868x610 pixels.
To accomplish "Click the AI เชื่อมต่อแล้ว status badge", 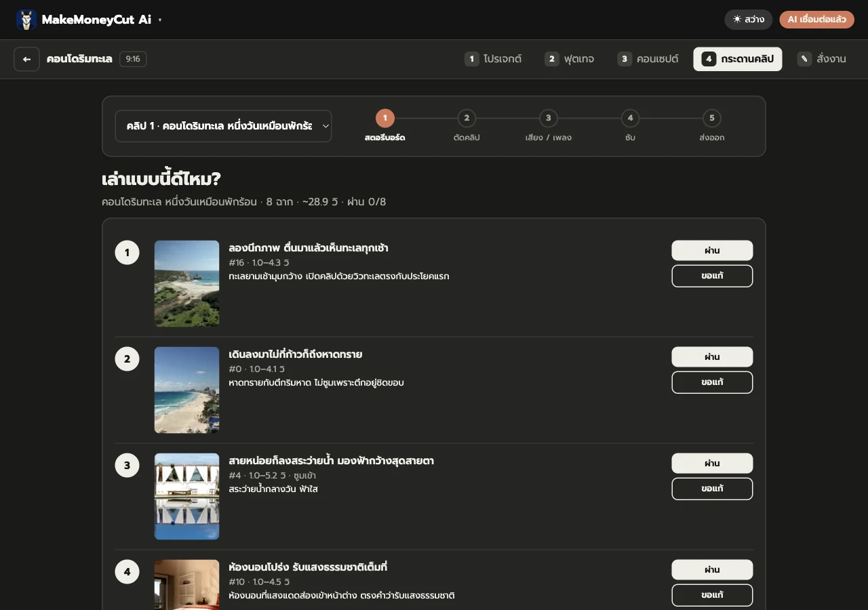I will click(x=816, y=20).
